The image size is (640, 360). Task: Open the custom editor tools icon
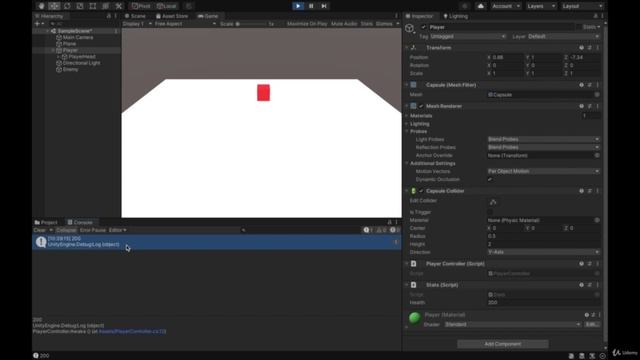click(x=119, y=6)
